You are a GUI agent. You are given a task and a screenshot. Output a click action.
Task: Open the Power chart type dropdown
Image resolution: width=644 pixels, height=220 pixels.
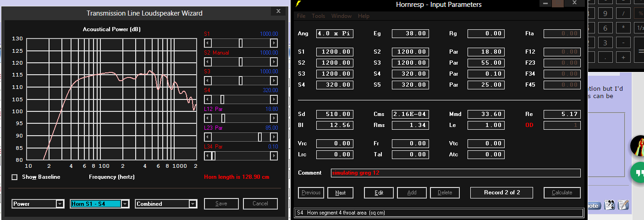(38, 204)
